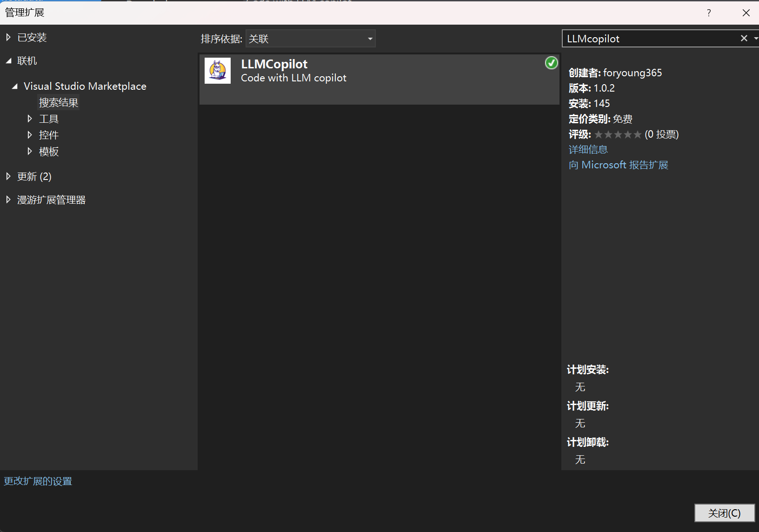Viewport: 759px width, 532px height.
Task: Expand the 控件 subcategory
Action: [x=30, y=135]
